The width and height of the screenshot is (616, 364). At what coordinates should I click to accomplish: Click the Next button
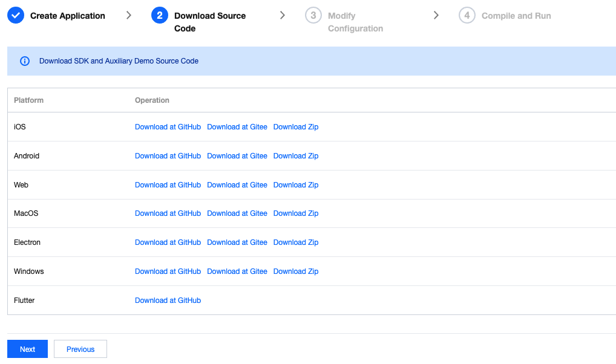[x=27, y=349]
